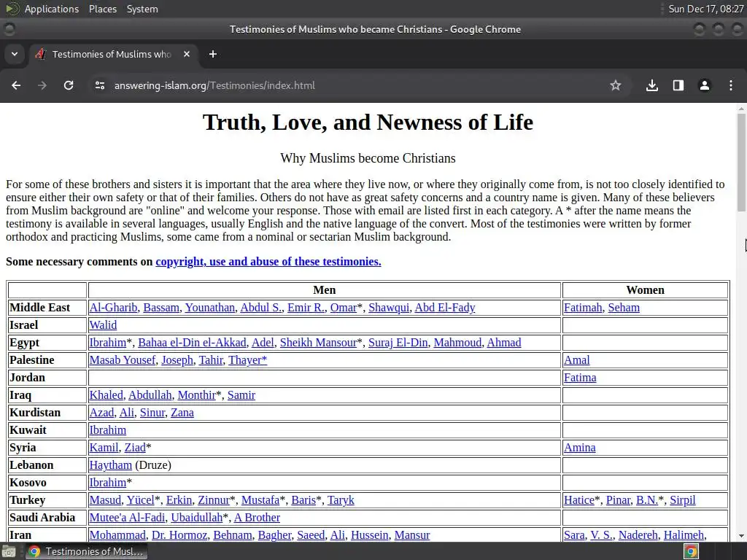This screenshot has width=747, height=560.
Task: Open Suraj El-Din testimony link
Action: [x=398, y=343]
